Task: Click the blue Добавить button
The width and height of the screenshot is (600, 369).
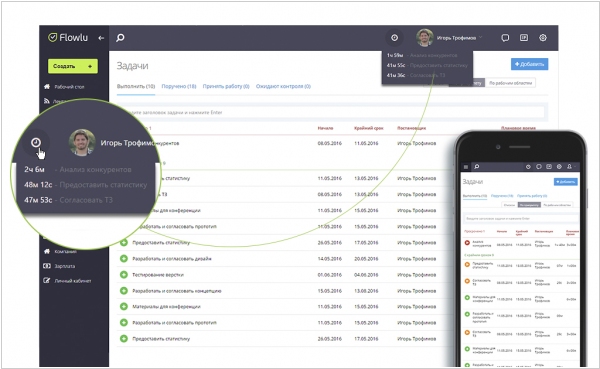Action: [x=529, y=64]
